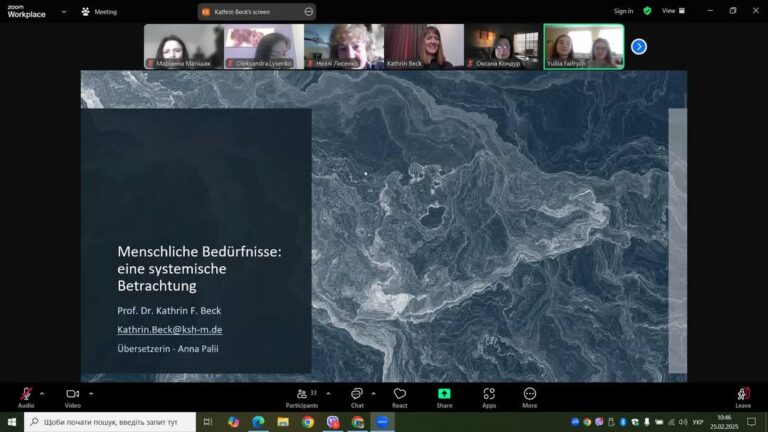Expand the video options caret
Image resolution: width=768 pixels, height=432 pixels.
(x=91, y=393)
